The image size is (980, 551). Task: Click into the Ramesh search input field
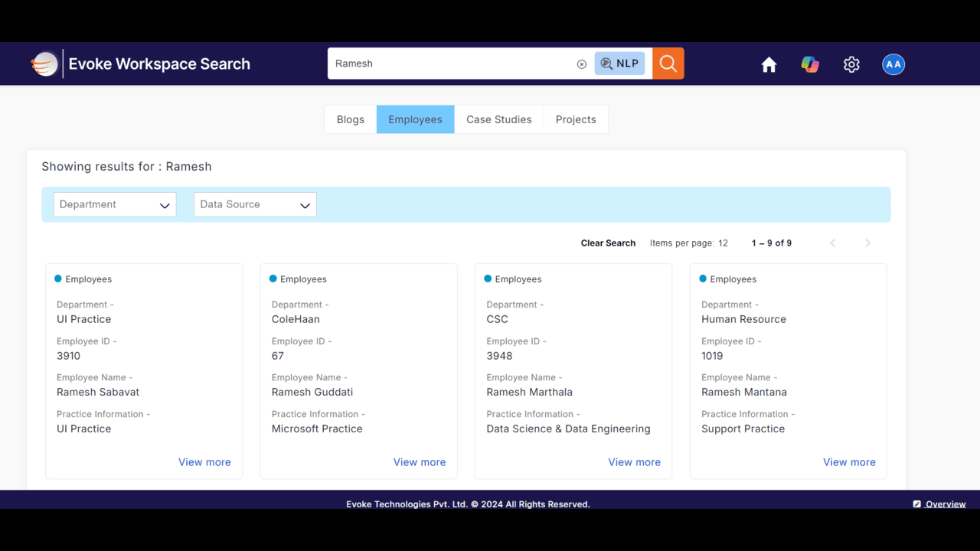[x=453, y=64]
